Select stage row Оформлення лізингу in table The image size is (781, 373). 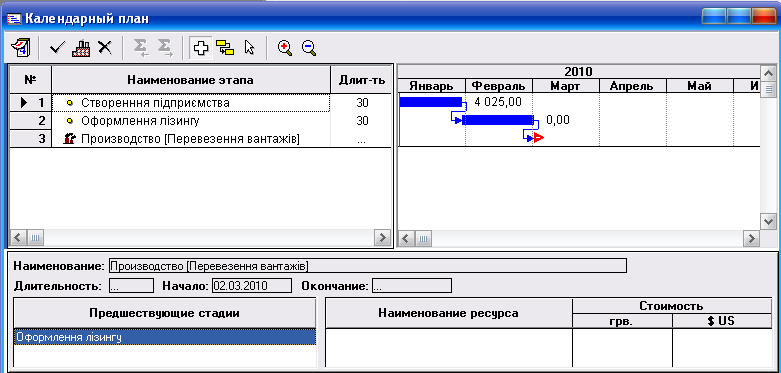coord(190,121)
